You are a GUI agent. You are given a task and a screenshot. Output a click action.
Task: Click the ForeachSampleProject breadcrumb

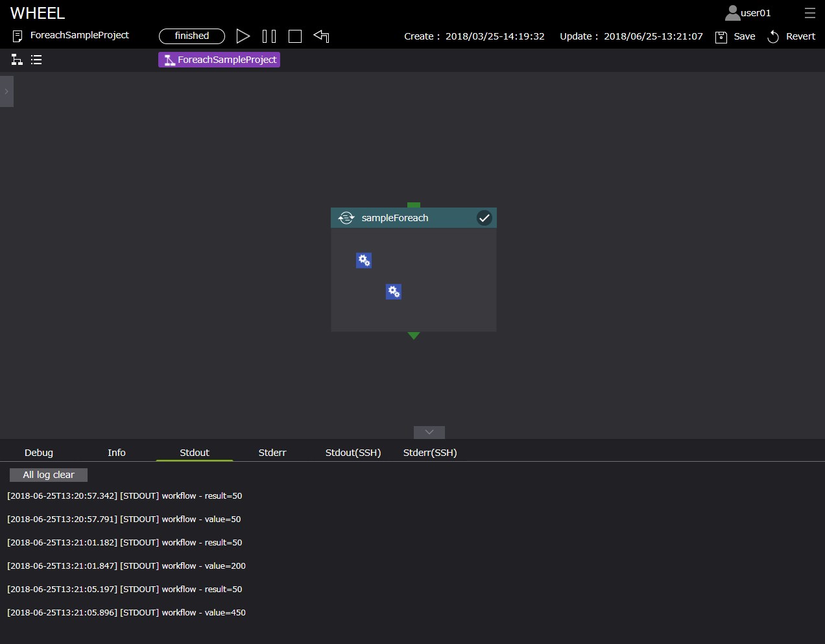click(x=219, y=60)
